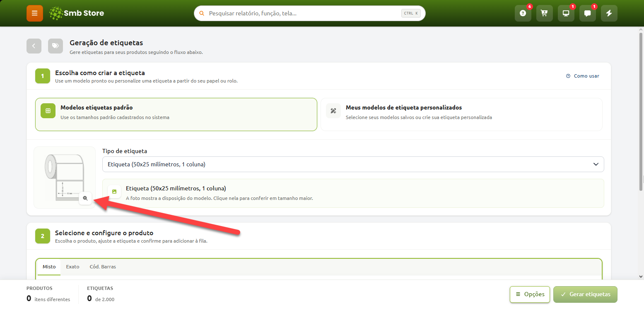This screenshot has width=644, height=309.
Task: Open the orange hamburger menu
Action: (35, 13)
